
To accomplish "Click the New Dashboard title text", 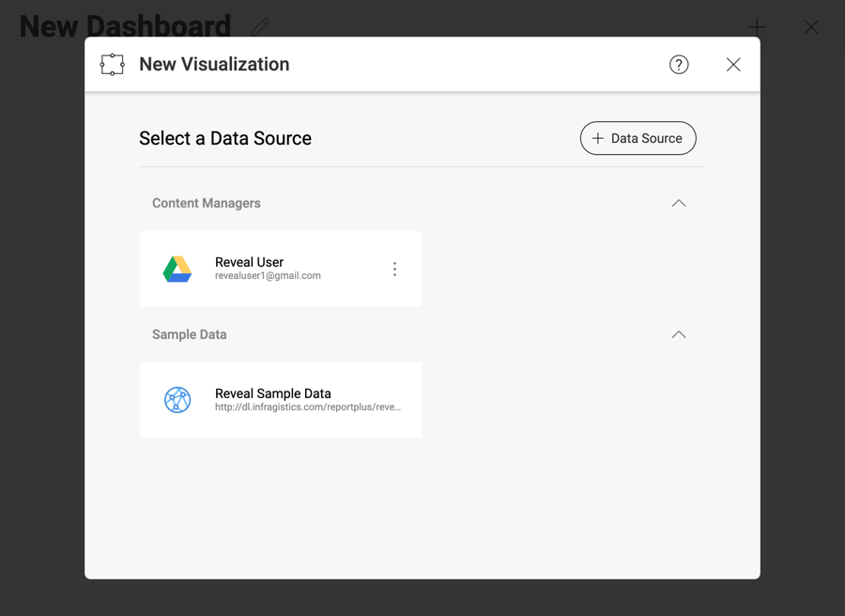I will tap(125, 26).
